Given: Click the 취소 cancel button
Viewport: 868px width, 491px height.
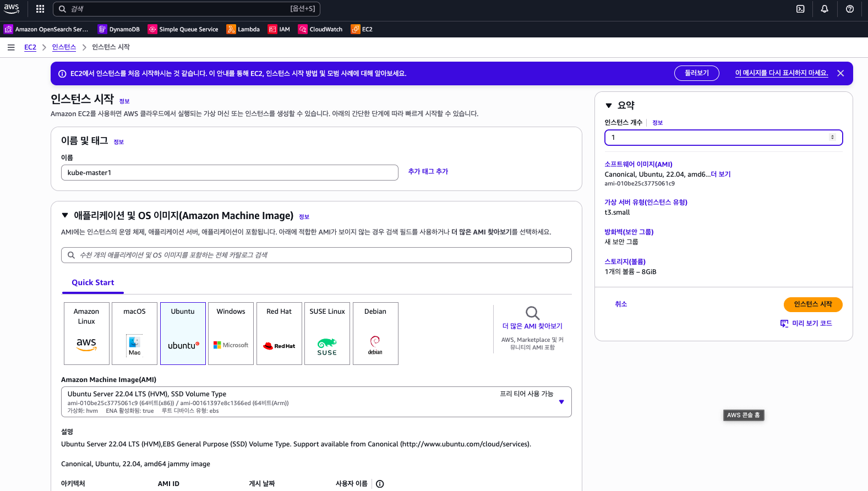Looking at the screenshot, I should tap(621, 304).
